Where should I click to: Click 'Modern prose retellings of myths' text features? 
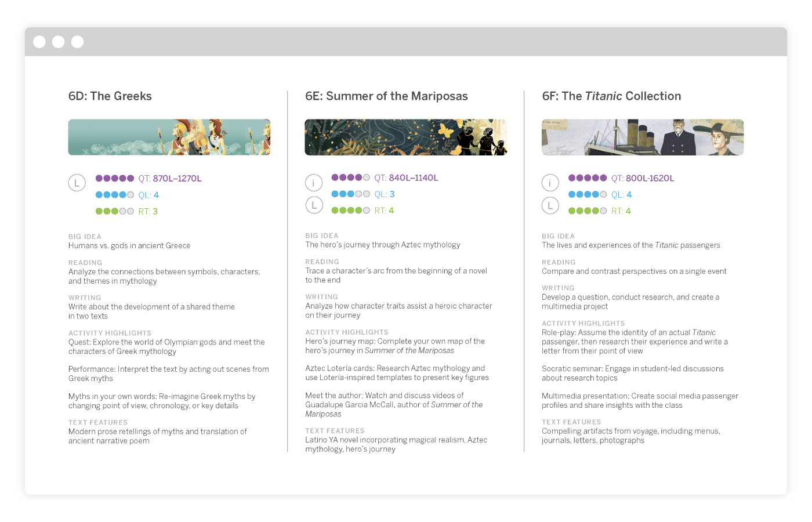point(157,436)
